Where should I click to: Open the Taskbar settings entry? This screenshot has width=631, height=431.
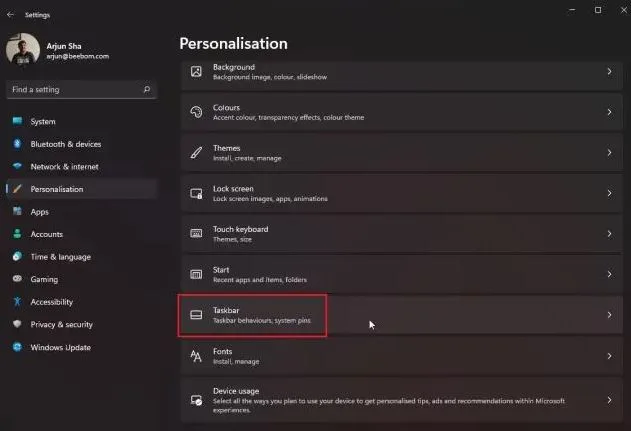401,315
